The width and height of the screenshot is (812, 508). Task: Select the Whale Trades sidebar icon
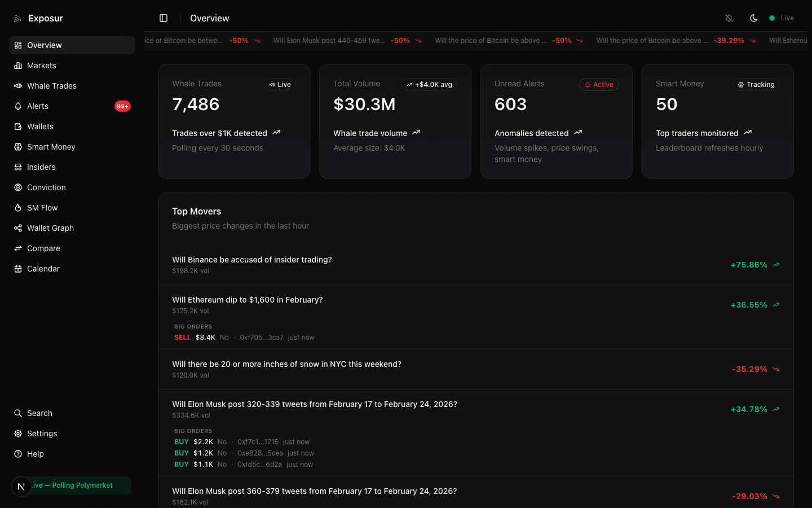point(19,86)
